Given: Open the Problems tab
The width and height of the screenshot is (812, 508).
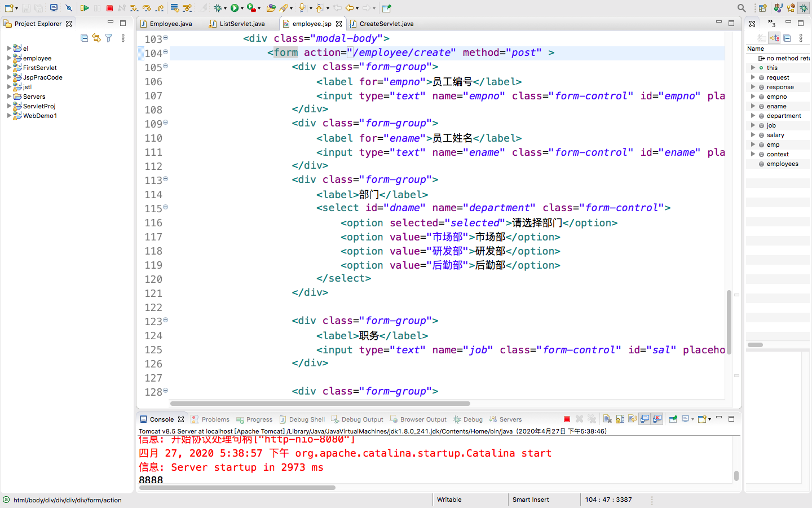Looking at the screenshot, I should pos(210,419).
